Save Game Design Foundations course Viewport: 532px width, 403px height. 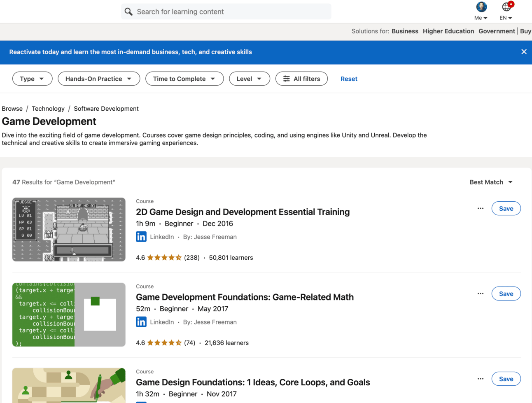tap(506, 379)
